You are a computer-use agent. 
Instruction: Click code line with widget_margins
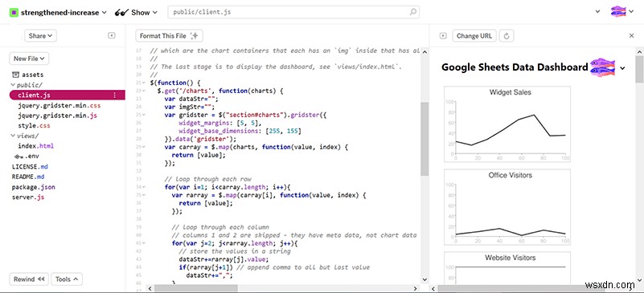tap(219, 123)
